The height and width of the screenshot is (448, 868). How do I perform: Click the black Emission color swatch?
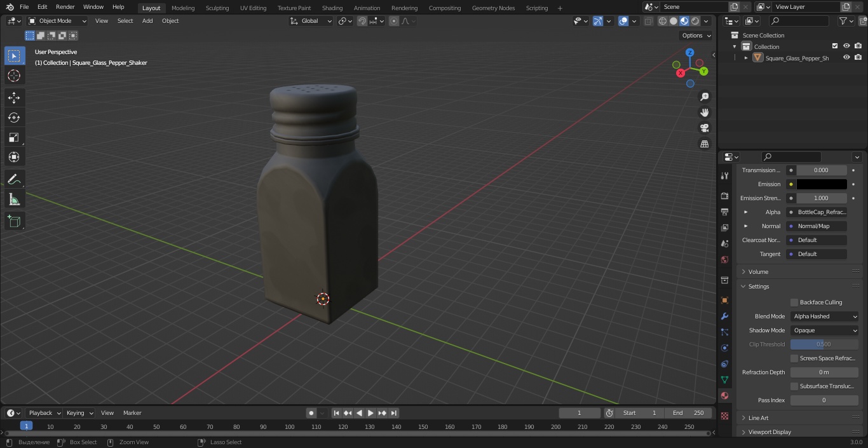[x=822, y=184]
